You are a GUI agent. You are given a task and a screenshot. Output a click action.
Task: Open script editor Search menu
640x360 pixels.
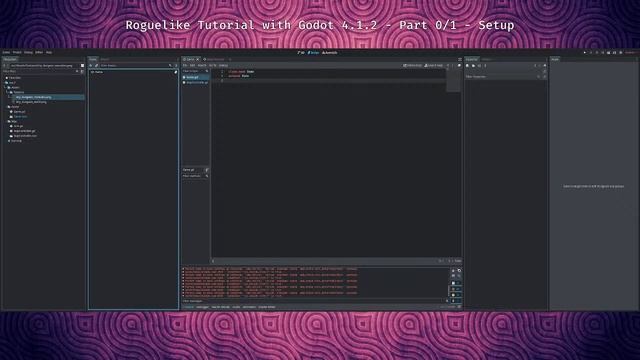click(202, 65)
